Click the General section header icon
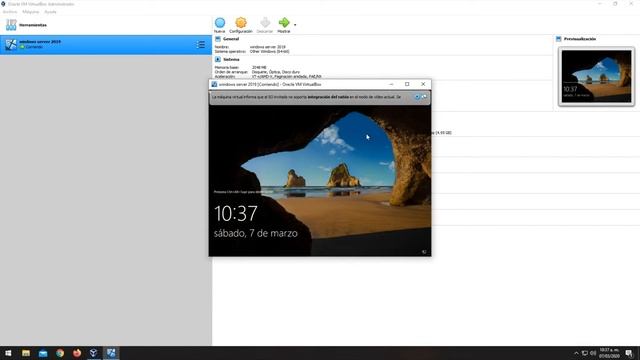The image size is (640, 360). tap(218, 39)
